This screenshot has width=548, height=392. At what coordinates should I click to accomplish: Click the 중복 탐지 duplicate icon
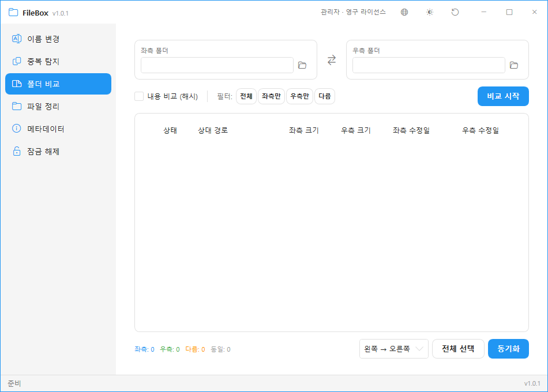(x=17, y=61)
